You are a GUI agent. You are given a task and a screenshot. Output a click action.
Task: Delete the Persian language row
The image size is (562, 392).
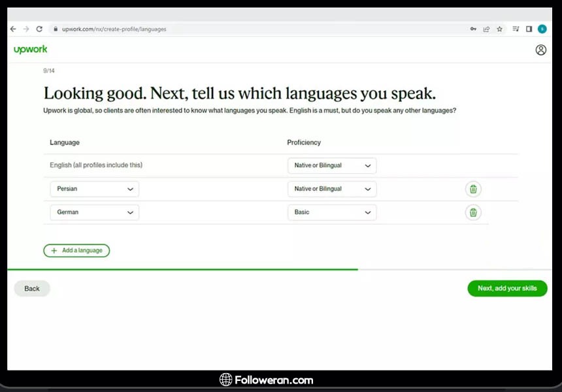pyautogui.click(x=473, y=189)
